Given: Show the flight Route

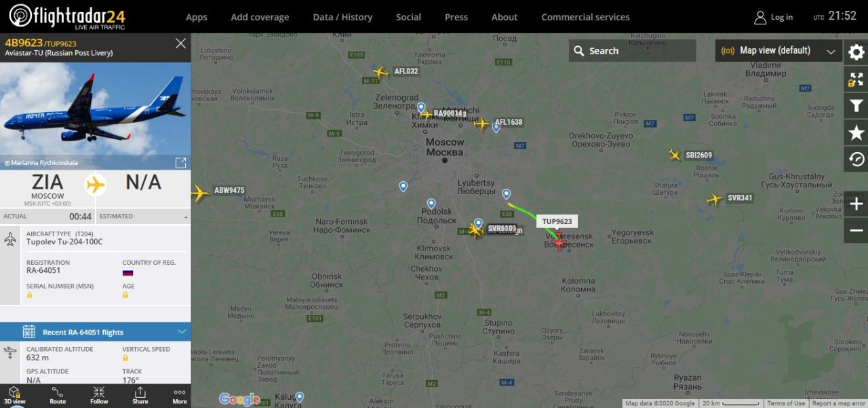Looking at the screenshot, I should point(58,396).
